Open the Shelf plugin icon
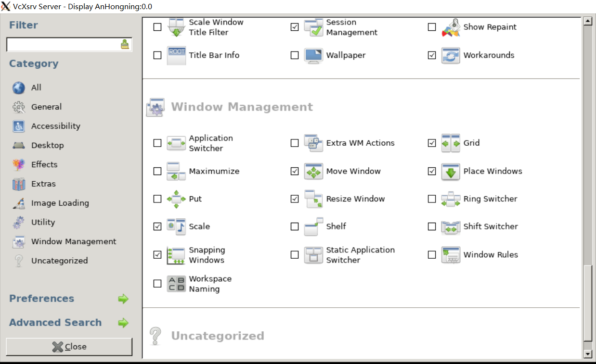 (x=313, y=226)
